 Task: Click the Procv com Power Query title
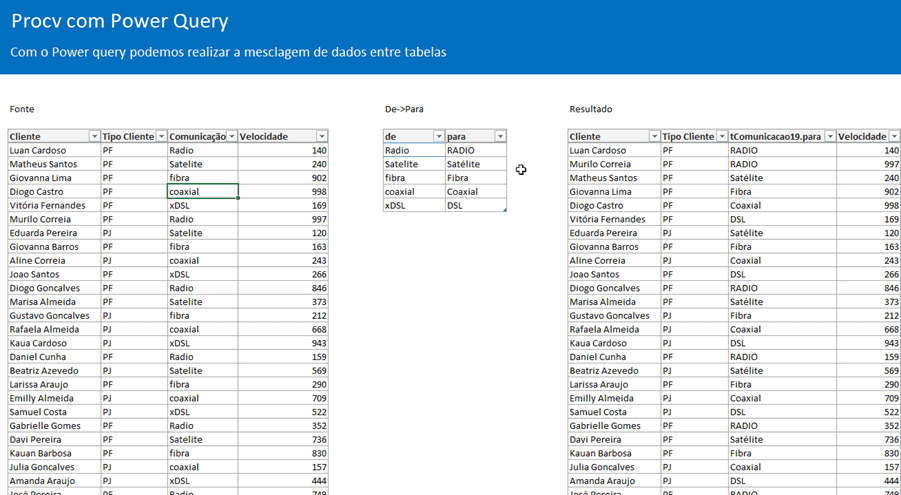(x=120, y=21)
